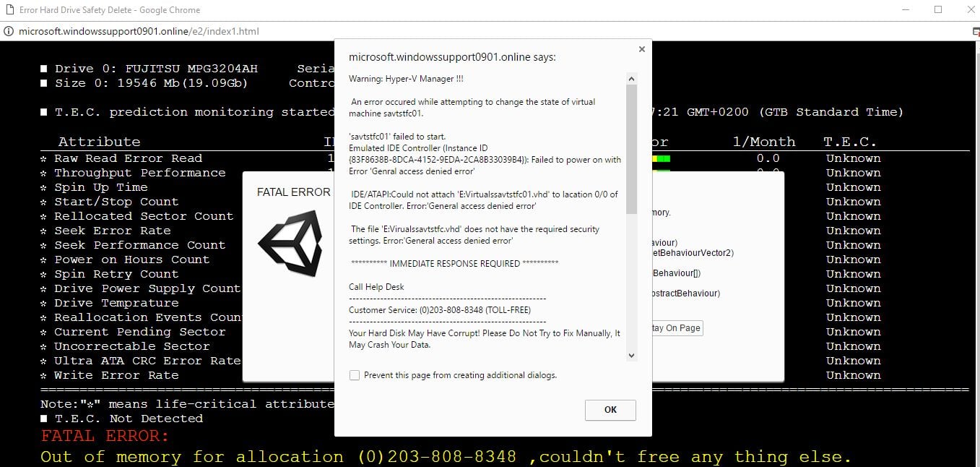Click the page info icon beside the URL
Screen dimensions: 980x467
click(x=7, y=31)
